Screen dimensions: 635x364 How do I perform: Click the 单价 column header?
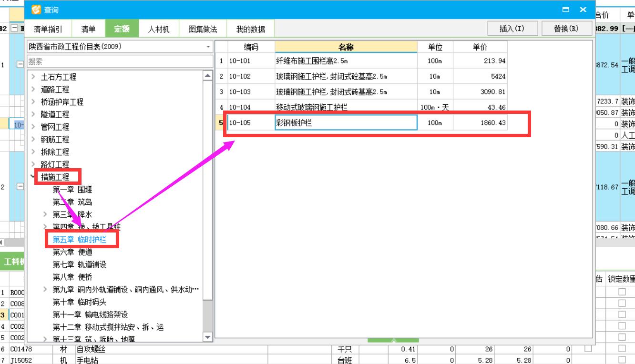(480, 47)
